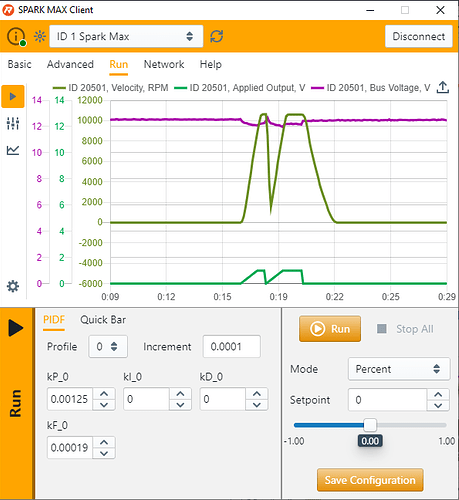Click the setpoint slider handle
The image size is (459, 500).
(x=370, y=425)
